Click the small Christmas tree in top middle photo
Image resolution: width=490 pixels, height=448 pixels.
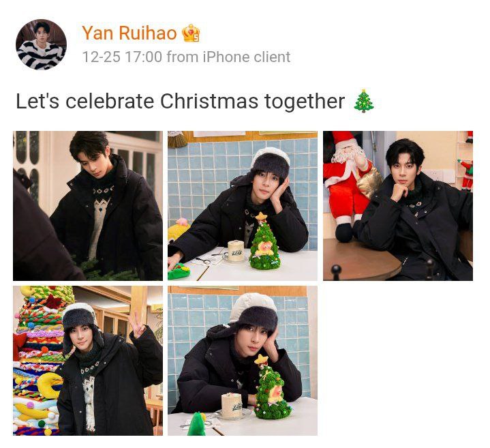[x=264, y=241]
